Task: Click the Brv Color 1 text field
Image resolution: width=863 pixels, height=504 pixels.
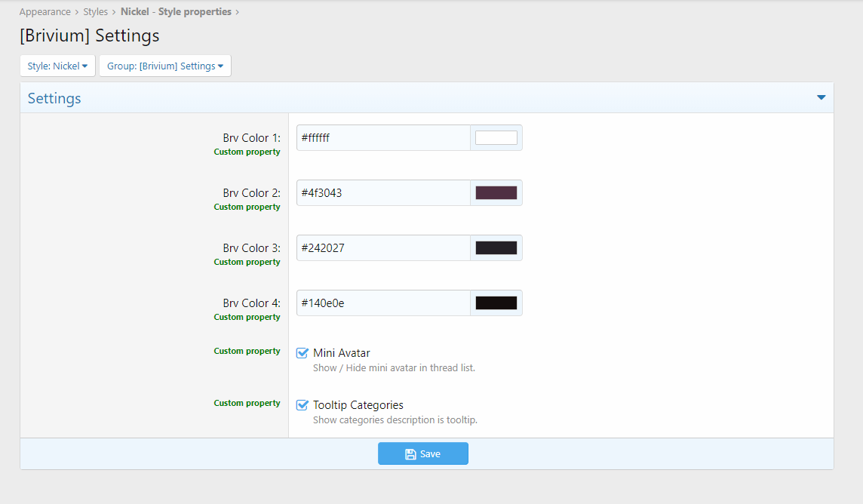Action: [383, 138]
